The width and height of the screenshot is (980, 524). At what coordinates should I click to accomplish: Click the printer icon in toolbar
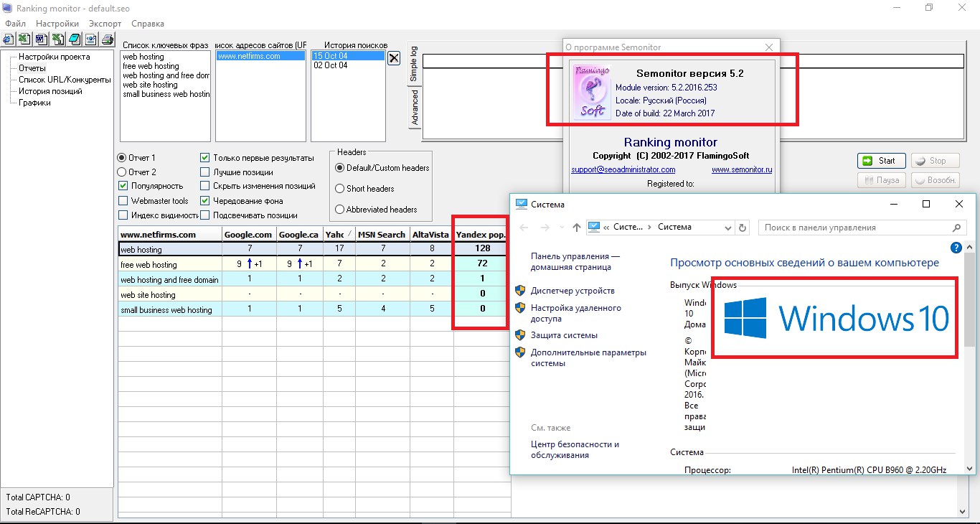click(x=107, y=39)
